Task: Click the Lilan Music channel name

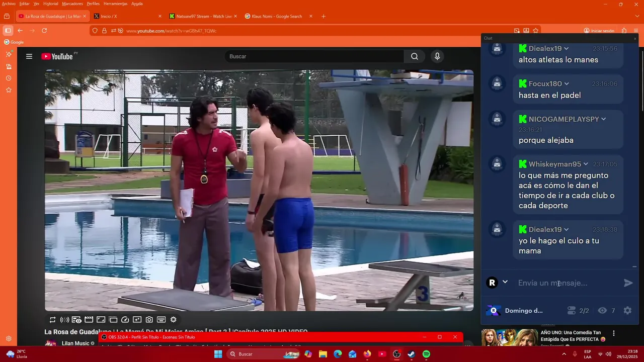Action: click(75, 343)
